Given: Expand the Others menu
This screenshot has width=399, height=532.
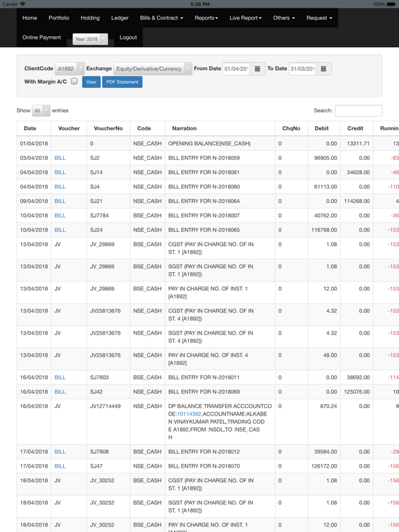Looking at the screenshot, I should pyautogui.click(x=284, y=18).
